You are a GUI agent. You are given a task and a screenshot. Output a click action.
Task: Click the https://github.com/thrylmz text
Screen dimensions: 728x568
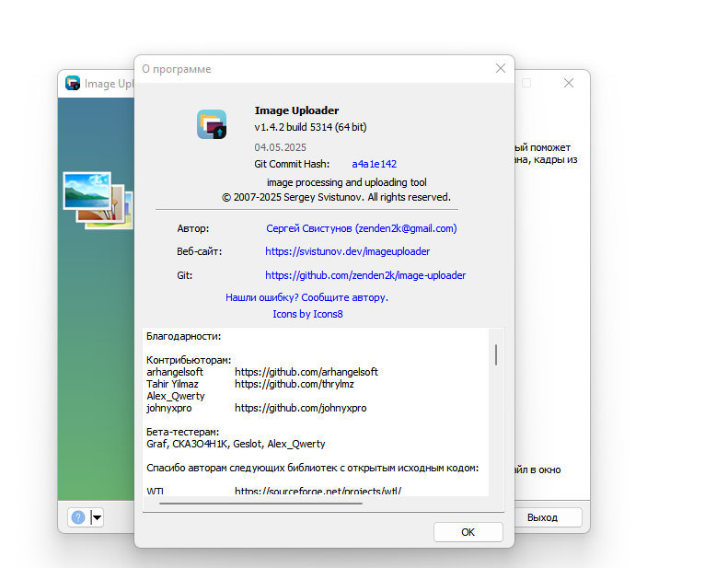pyautogui.click(x=295, y=384)
